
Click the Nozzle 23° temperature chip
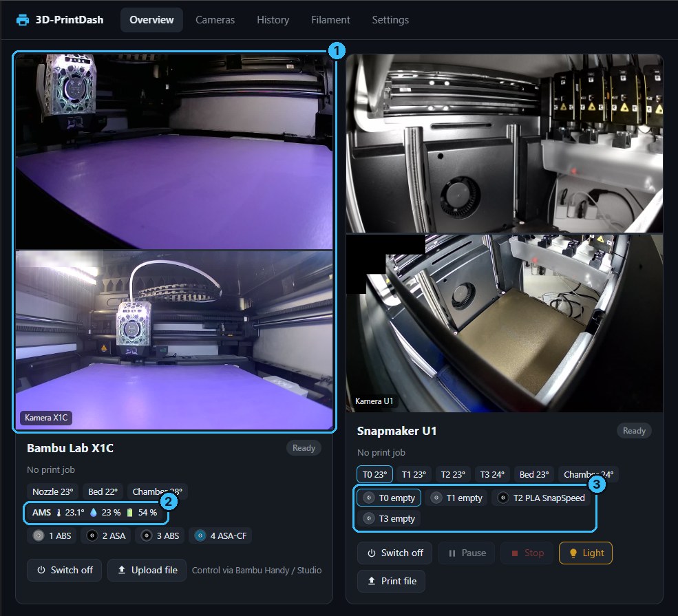tap(53, 491)
